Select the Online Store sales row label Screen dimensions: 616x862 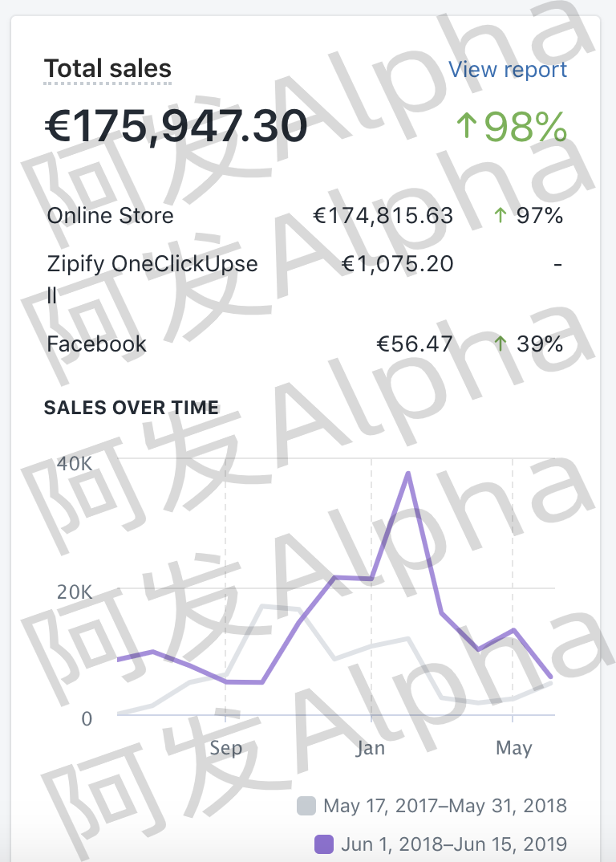point(110,216)
